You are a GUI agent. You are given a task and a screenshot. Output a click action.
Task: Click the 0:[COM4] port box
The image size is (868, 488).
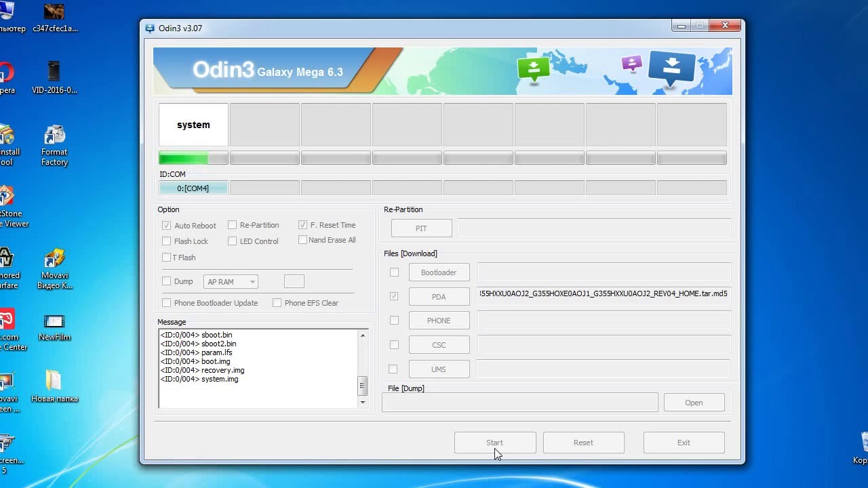tap(193, 188)
